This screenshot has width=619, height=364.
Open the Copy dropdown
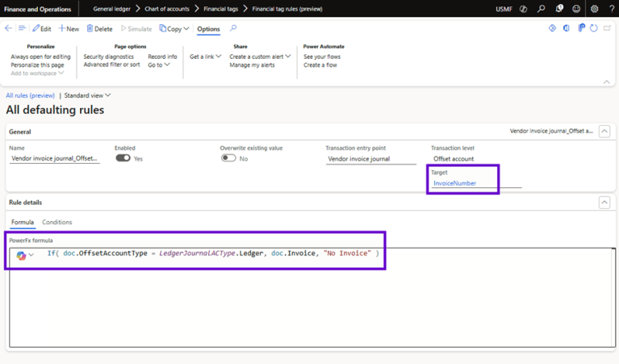click(174, 28)
